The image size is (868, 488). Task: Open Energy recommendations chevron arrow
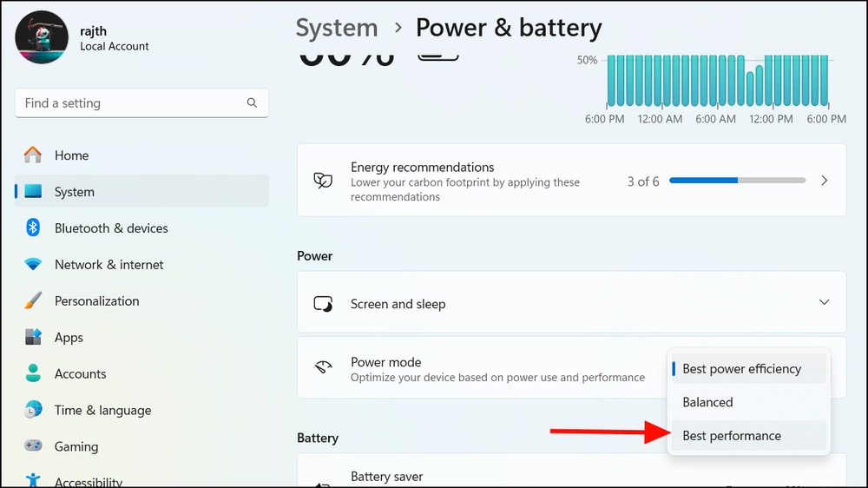pos(825,181)
